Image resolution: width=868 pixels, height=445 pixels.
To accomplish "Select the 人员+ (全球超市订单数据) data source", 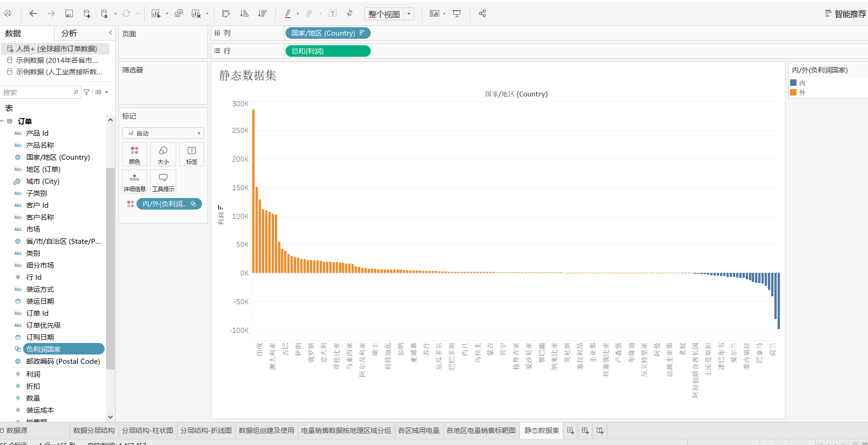I will pyautogui.click(x=55, y=48).
